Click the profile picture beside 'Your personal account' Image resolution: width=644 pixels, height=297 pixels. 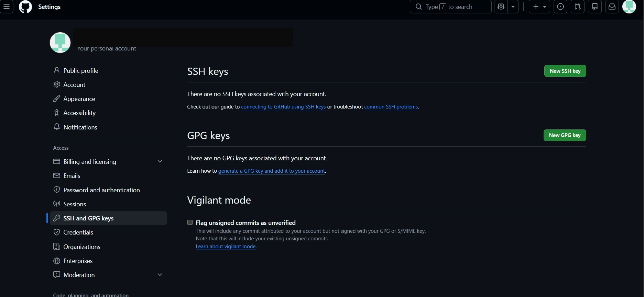[x=60, y=43]
